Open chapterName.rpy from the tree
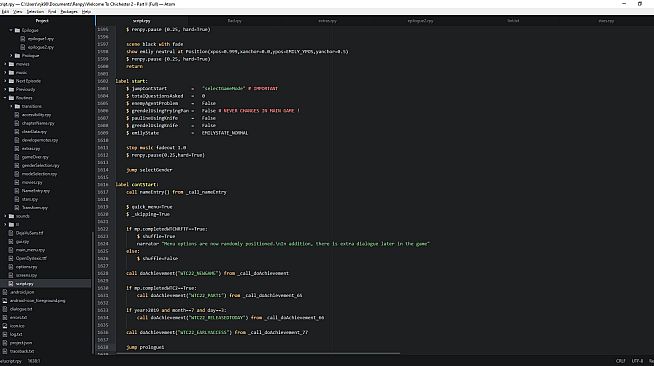Image resolution: width=654 pixels, height=366 pixels. point(38,123)
